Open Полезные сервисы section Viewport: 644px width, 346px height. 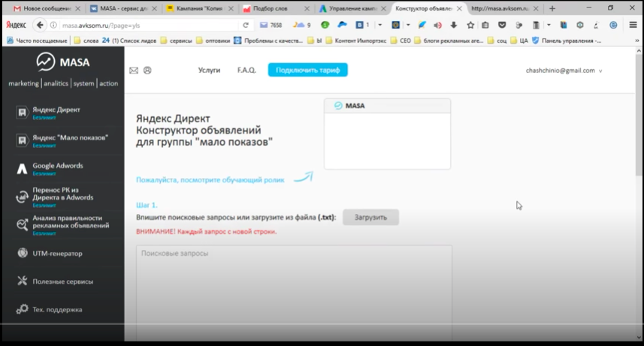coord(55,281)
